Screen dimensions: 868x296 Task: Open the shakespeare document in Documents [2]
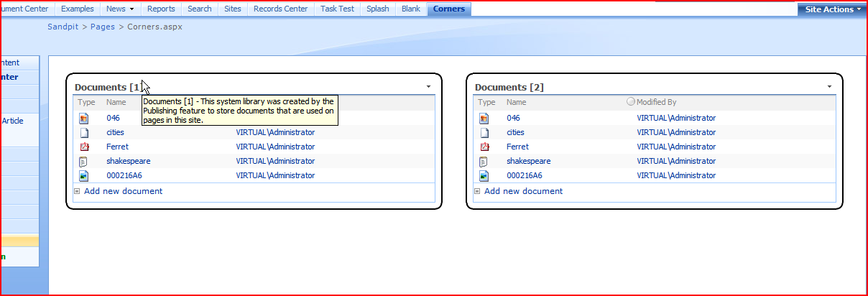coord(528,162)
